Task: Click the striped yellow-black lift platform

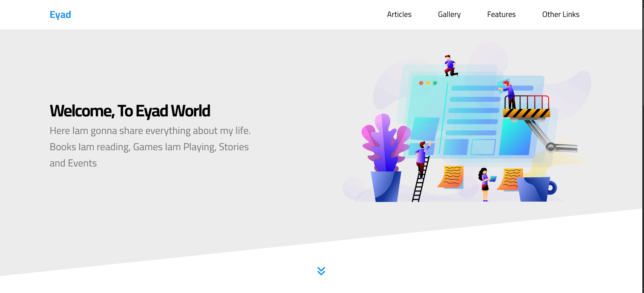Action: pos(526,113)
